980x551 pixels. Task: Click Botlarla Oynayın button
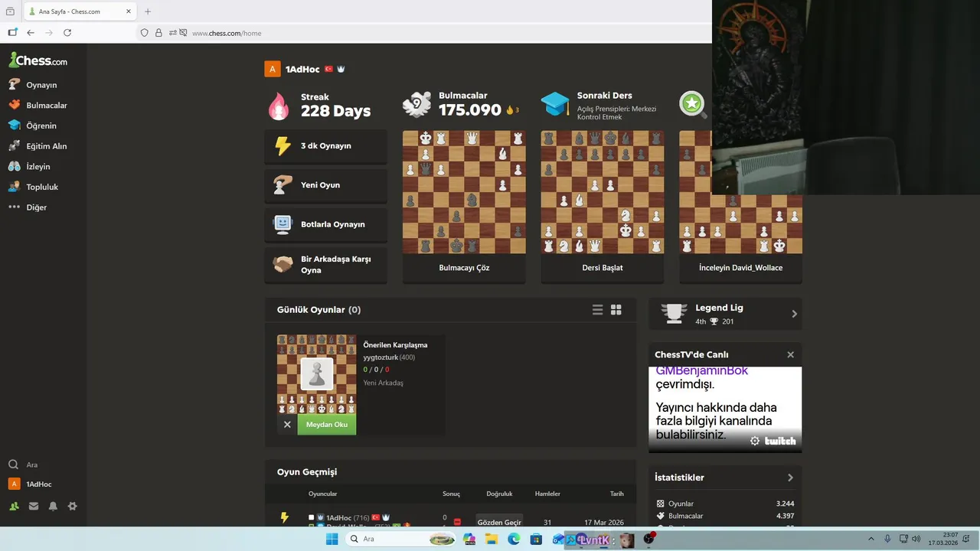point(325,224)
